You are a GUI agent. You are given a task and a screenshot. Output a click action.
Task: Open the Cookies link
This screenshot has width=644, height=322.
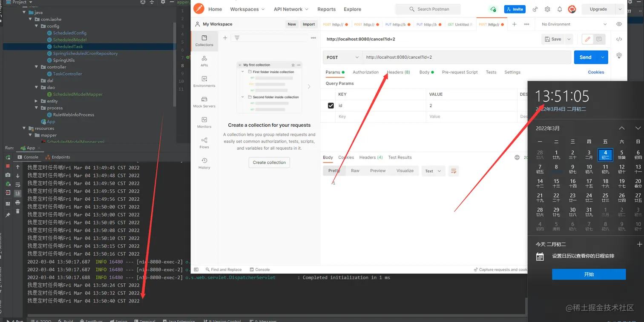[596, 72]
